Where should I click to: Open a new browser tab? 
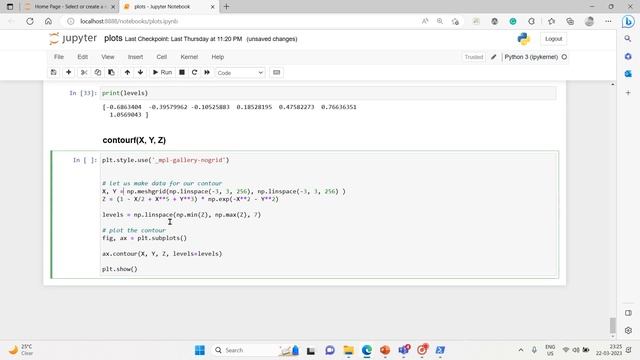point(227,7)
